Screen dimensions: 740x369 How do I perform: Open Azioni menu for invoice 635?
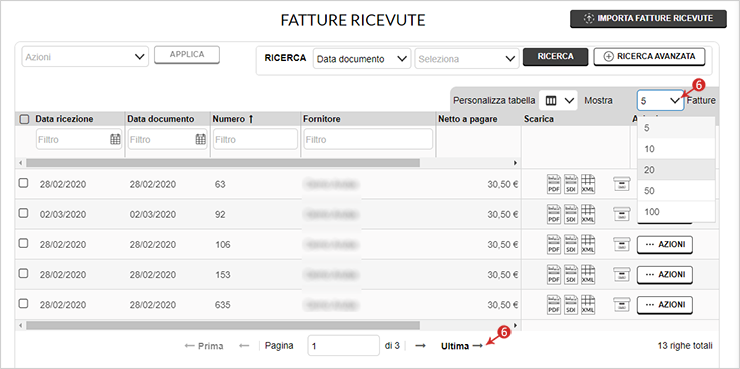[x=664, y=305]
